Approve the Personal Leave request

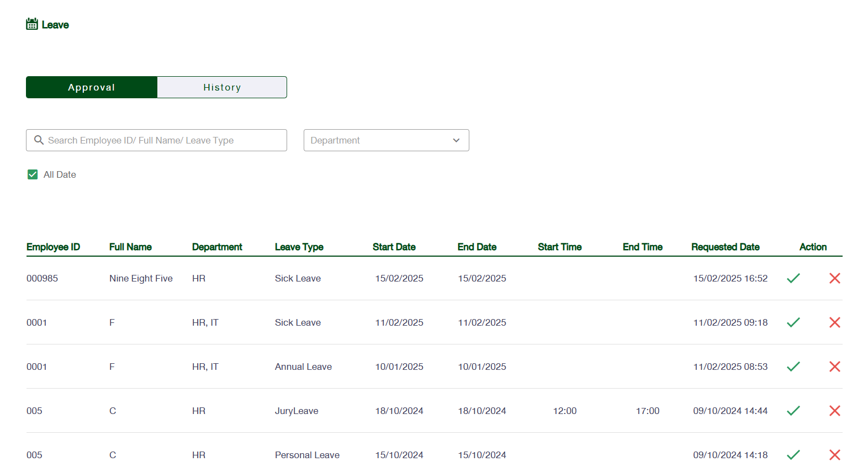pos(793,455)
